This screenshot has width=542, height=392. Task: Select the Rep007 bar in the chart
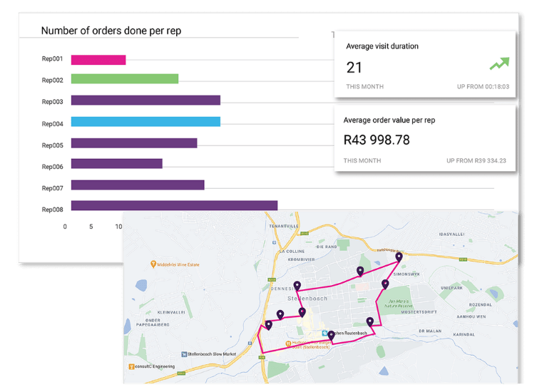coord(138,185)
